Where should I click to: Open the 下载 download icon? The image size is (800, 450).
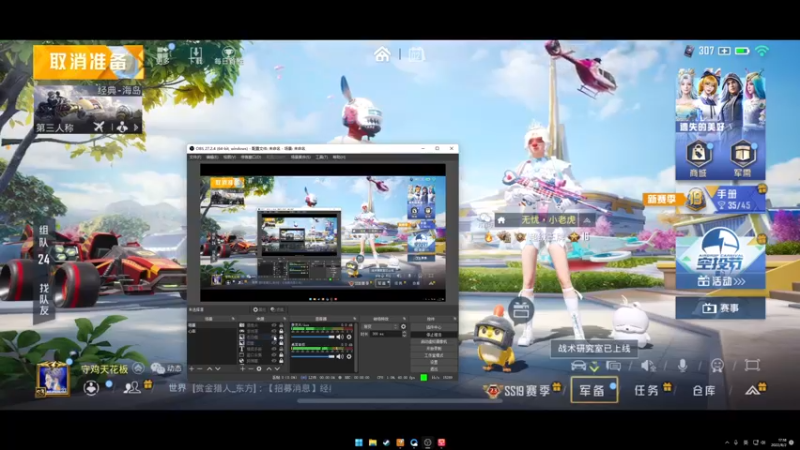point(195,55)
